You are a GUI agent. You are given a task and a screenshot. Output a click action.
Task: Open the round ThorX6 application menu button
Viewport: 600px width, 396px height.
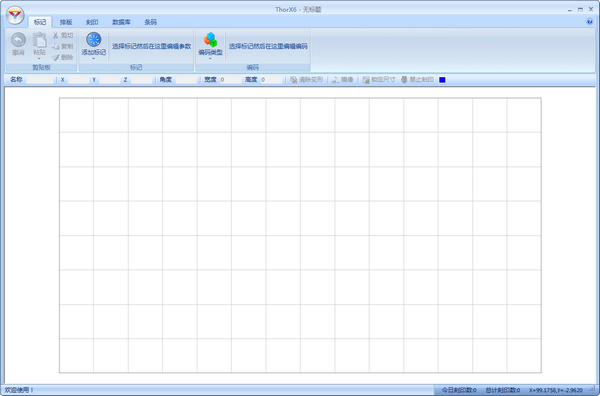[x=15, y=15]
